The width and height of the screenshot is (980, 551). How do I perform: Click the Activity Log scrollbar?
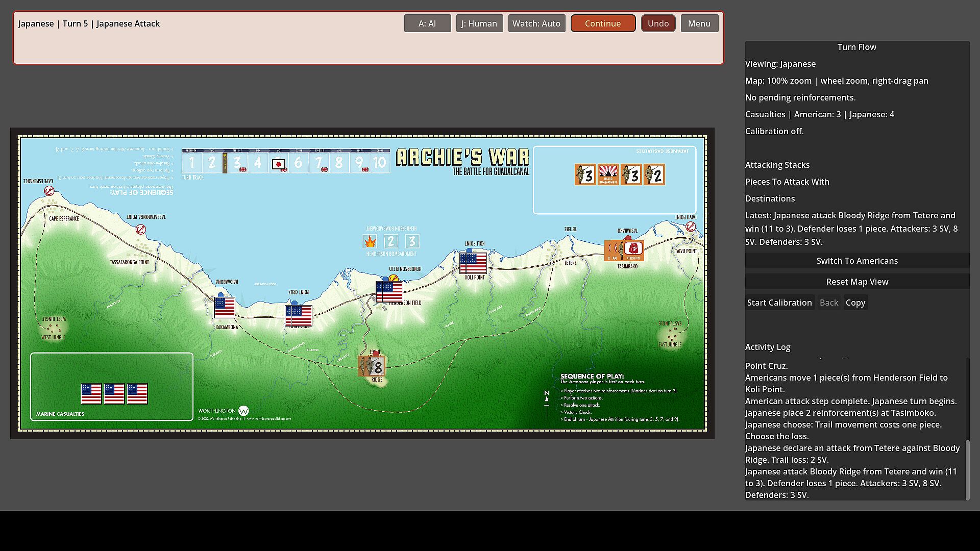pos(967,469)
